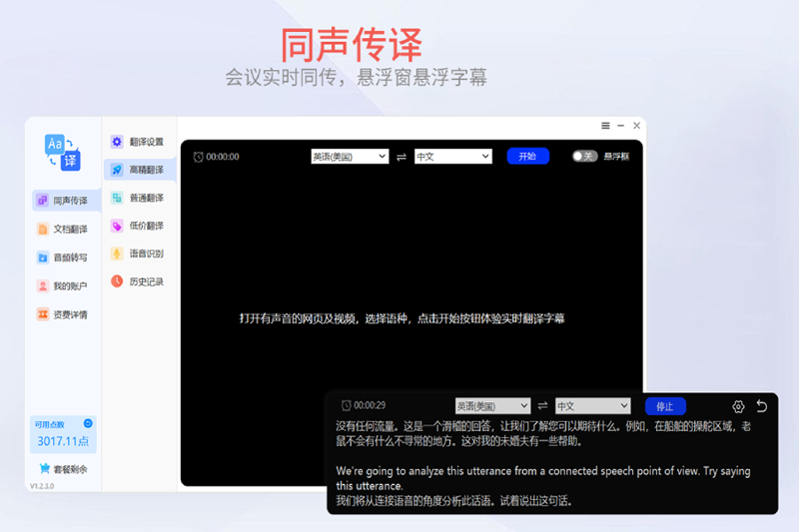Click the 同声传译 sidebar icon
This screenshot has width=799, height=532.
pos(43,201)
